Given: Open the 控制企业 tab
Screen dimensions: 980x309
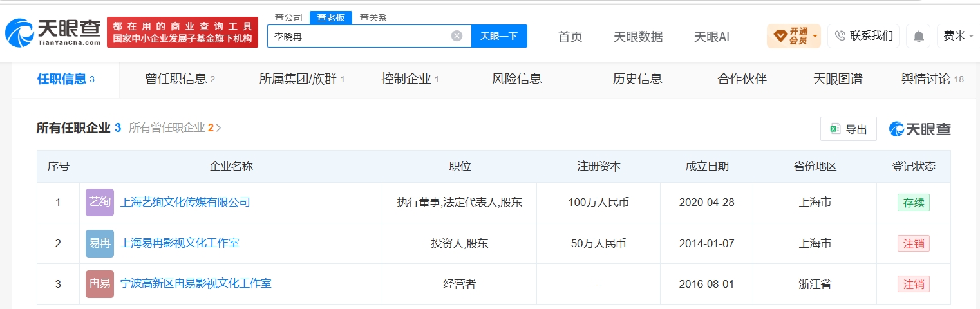Looking at the screenshot, I should [x=410, y=79].
